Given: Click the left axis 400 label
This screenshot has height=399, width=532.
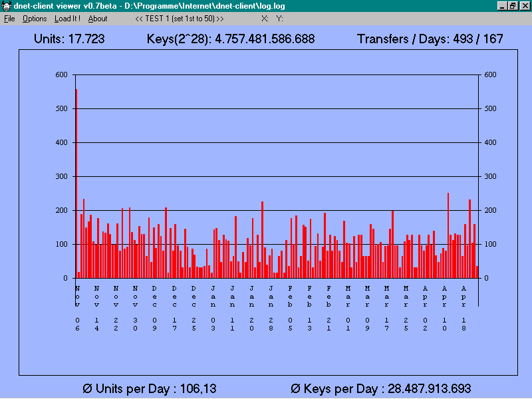Looking at the screenshot, I should [61, 142].
